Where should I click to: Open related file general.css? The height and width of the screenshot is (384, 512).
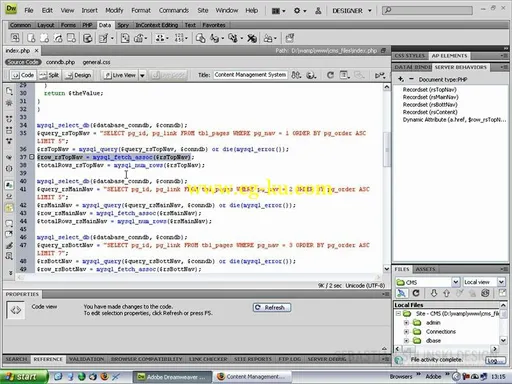[96, 62]
